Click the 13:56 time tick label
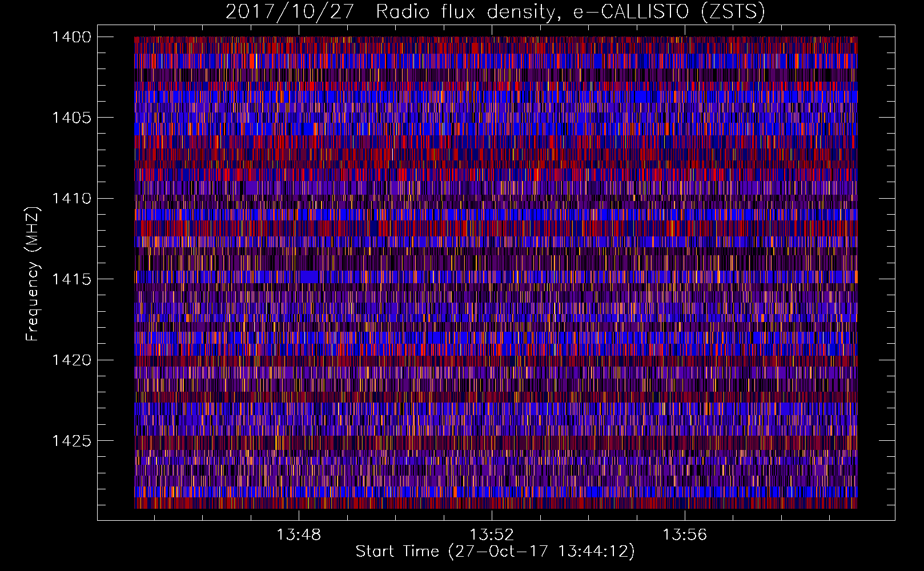Screen dimensions: 924x571 pyautogui.click(x=684, y=534)
